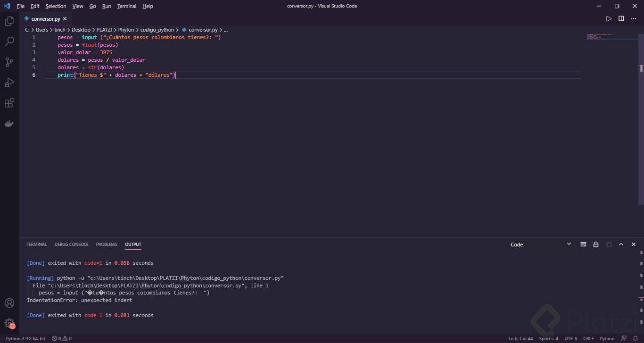Image resolution: width=644 pixels, height=343 pixels.
Task: Open the Search view in activity bar
Action: coord(9,41)
